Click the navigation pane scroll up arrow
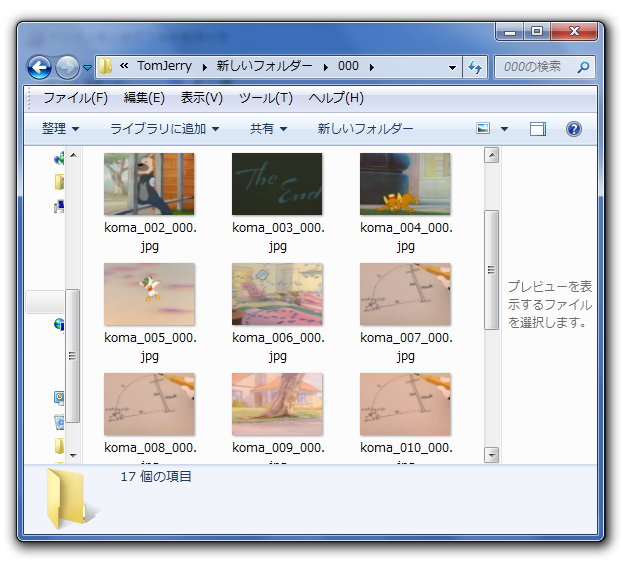Image resolution: width=630 pixels, height=580 pixels. [x=73, y=155]
